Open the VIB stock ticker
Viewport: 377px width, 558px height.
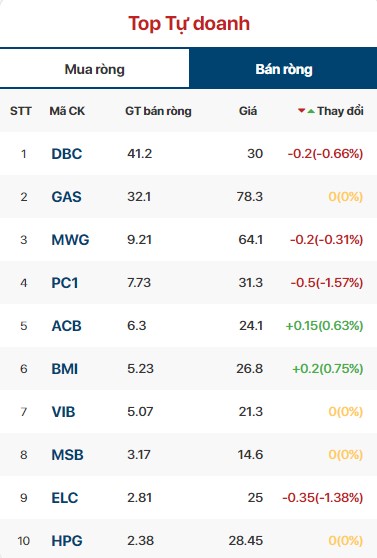63,412
